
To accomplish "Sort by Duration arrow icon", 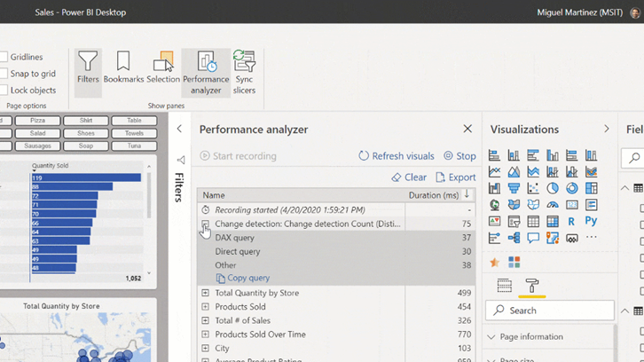I will pyautogui.click(x=467, y=194).
